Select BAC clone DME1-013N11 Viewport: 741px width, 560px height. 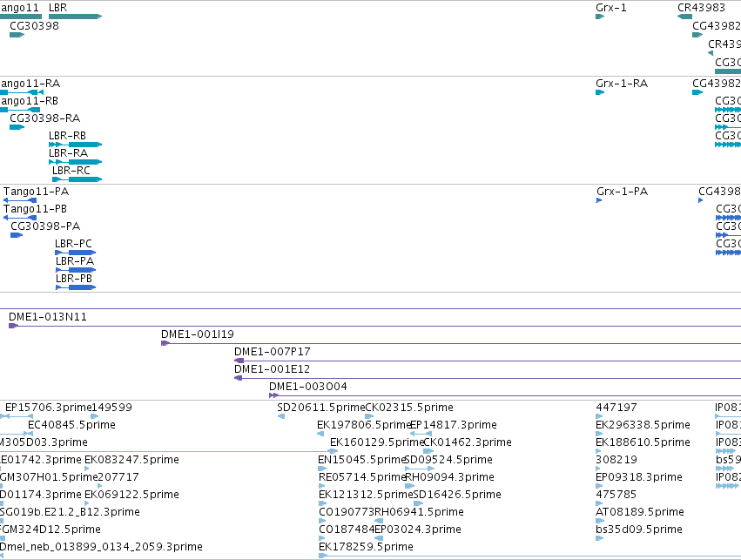(x=48, y=317)
